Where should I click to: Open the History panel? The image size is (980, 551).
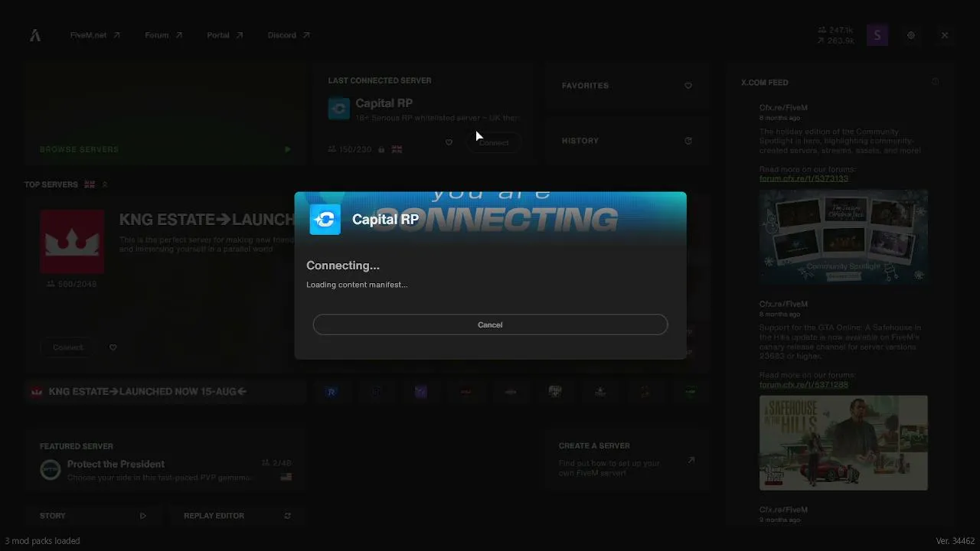click(x=626, y=141)
